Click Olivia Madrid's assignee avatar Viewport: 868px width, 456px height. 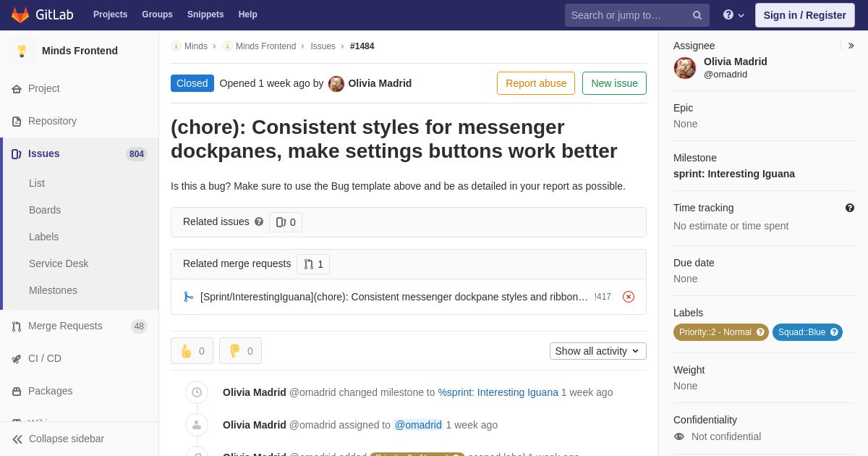685,68
